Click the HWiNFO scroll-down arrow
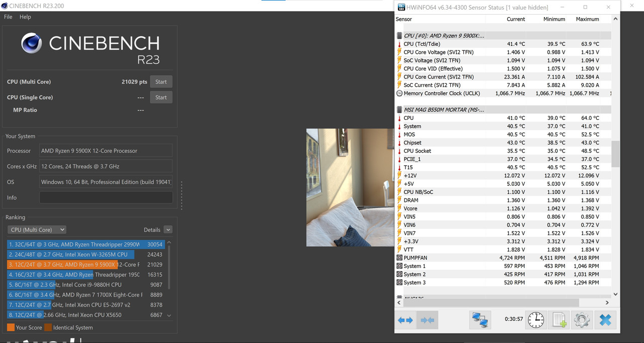Image resolution: width=644 pixels, height=343 pixels. pyautogui.click(x=615, y=294)
